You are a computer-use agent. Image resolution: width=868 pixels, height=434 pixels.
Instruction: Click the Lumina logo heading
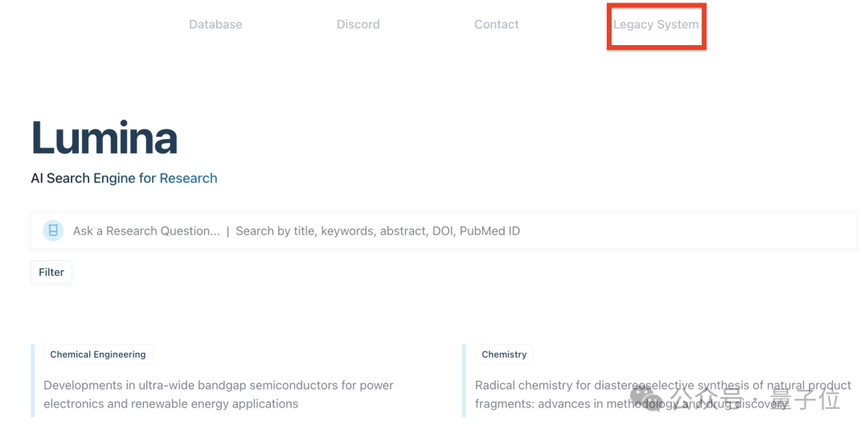coord(104,137)
